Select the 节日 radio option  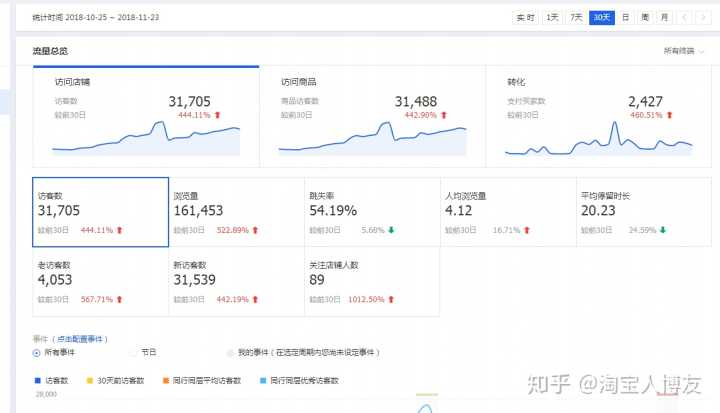click(x=133, y=352)
